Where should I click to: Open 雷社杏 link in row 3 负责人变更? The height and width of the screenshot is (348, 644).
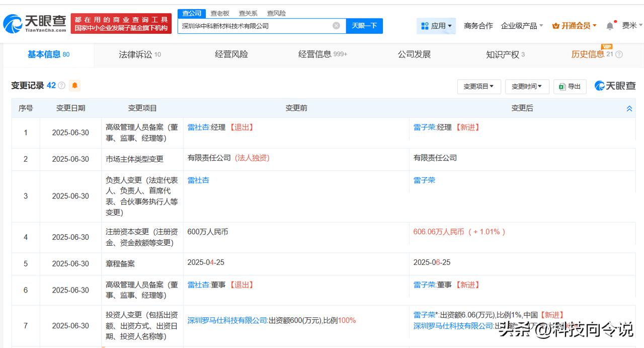[x=198, y=180]
